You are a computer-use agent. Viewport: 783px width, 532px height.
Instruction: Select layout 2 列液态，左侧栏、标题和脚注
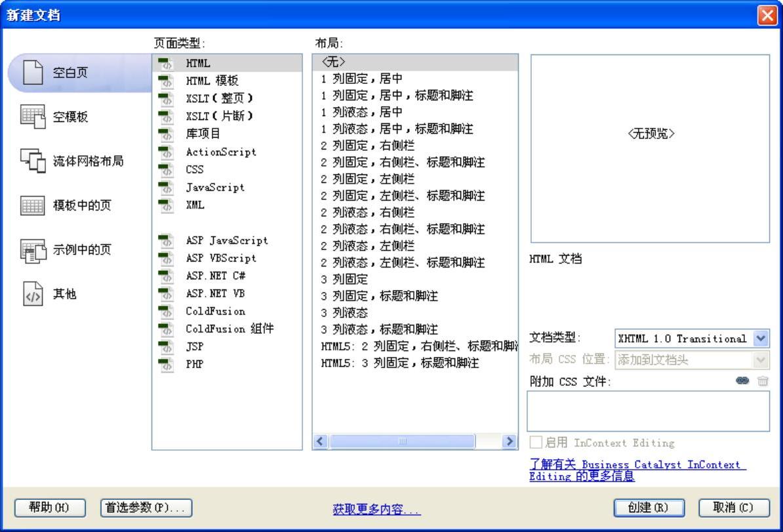click(x=416, y=262)
